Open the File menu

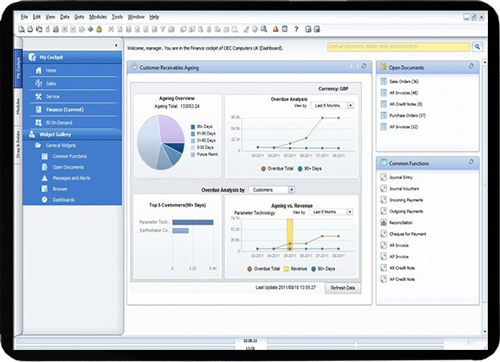click(x=24, y=17)
